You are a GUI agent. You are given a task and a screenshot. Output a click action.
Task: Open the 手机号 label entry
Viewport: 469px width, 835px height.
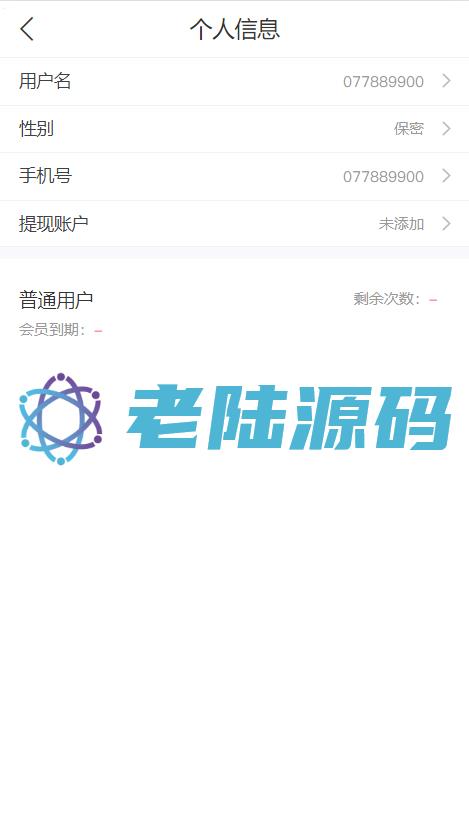(x=45, y=176)
